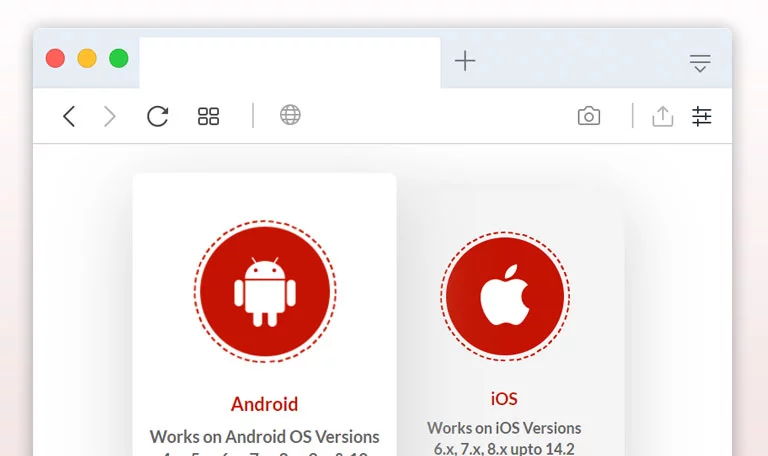Screen dimensions: 768x456
Task: Click 'Works on iOS Versions' text
Action: (x=504, y=428)
